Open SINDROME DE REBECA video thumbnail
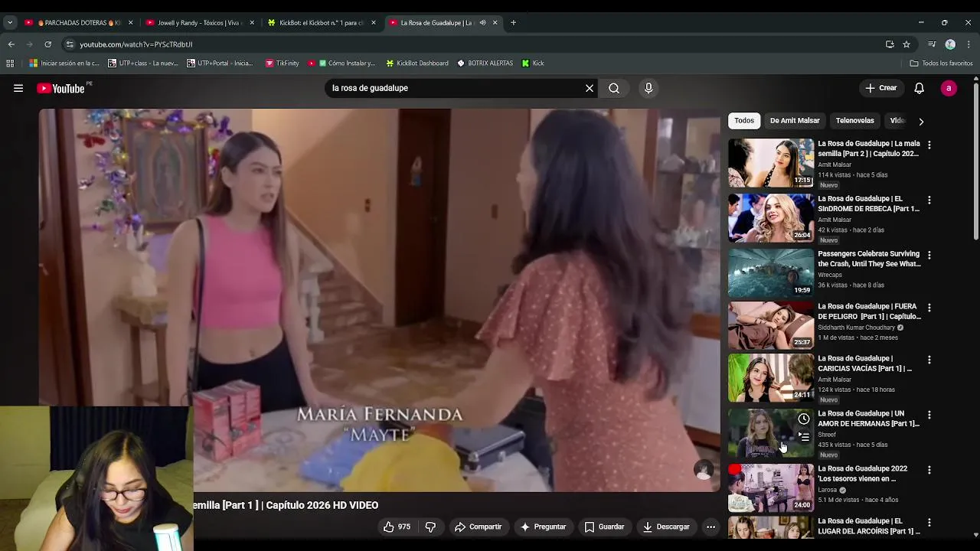The width and height of the screenshot is (980, 551). click(x=771, y=218)
